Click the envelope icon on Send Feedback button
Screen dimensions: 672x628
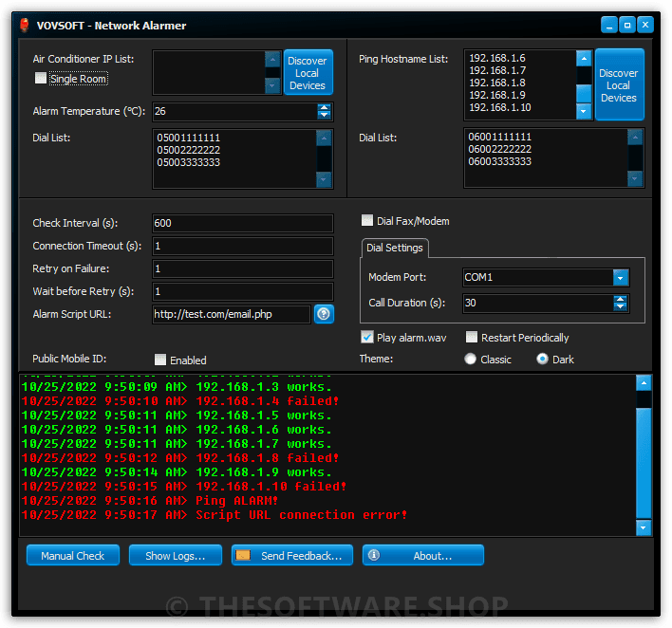[x=243, y=555]
